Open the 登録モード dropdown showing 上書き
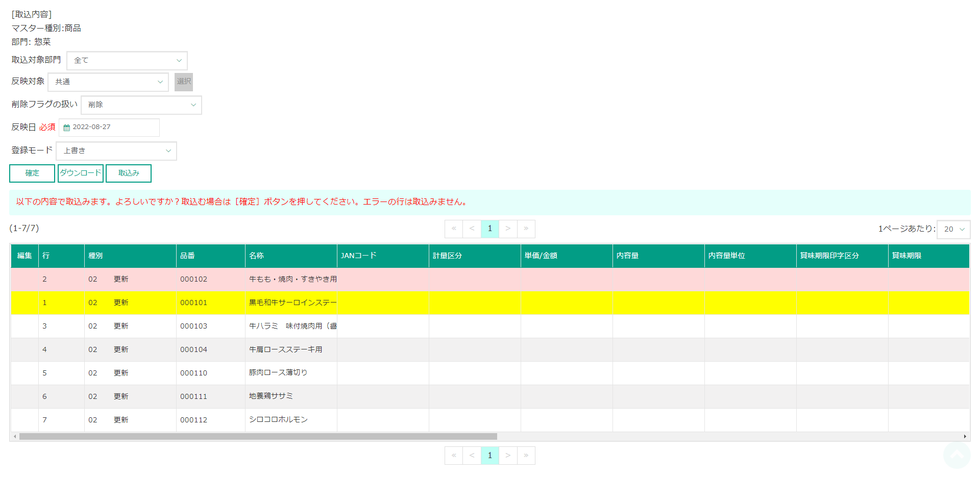This screenshot has width=980, height=478. click(116, 151)
